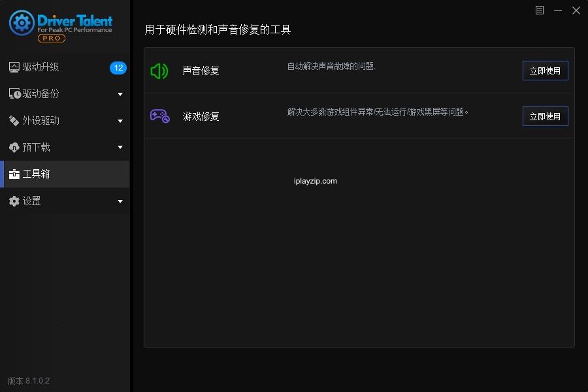Click the 预下载 cloud download icon
The width and height of the screenshot is (588, 392).
click(x=14, y=148)
